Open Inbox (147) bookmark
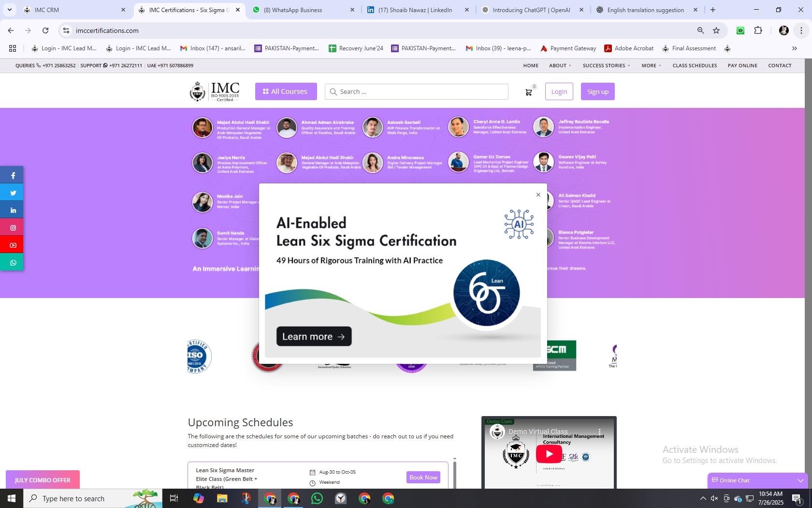This screenshot has height=508, width=812. [213, 48]
